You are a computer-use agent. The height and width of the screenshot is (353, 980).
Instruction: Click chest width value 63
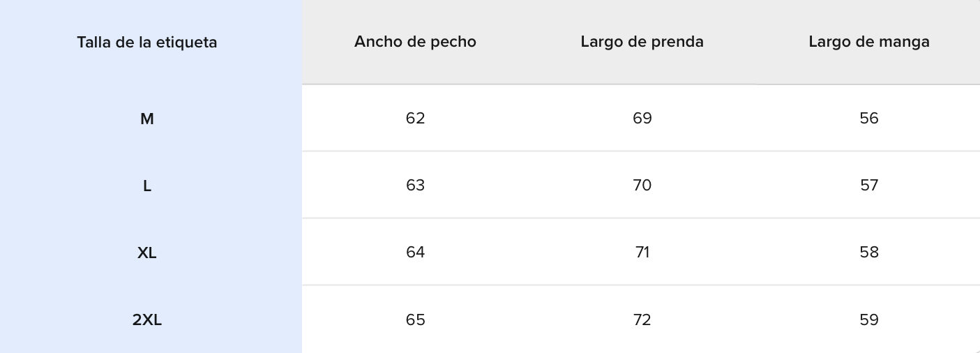point(415,186)
